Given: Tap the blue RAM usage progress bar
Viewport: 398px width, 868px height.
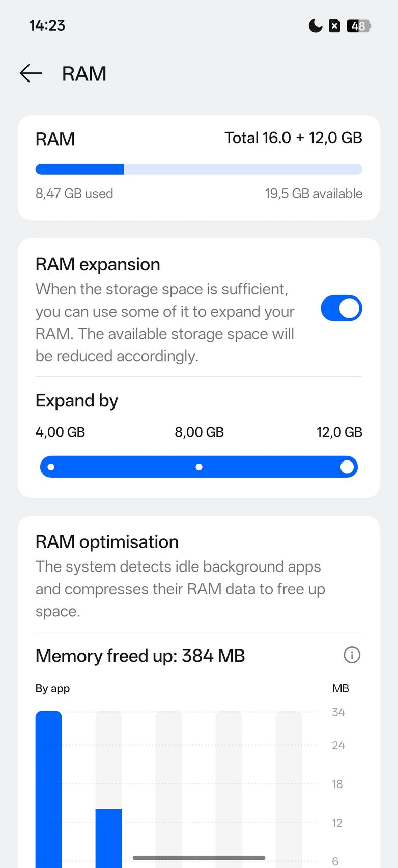Looking at the screenshot, I should tap(79, 169).
